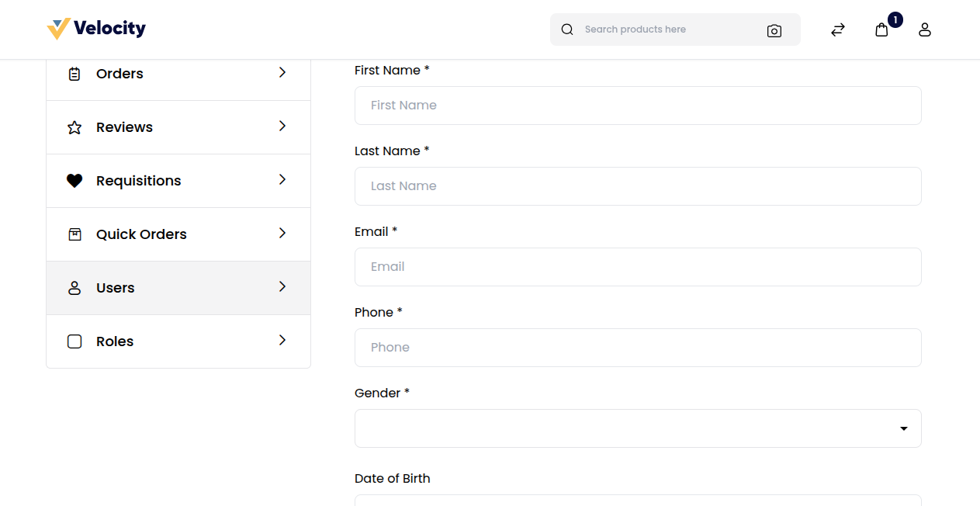Click the person icon beside Users
Viewport: 980px width, 506px height.
pyautogui.click(x=74, y=287)
